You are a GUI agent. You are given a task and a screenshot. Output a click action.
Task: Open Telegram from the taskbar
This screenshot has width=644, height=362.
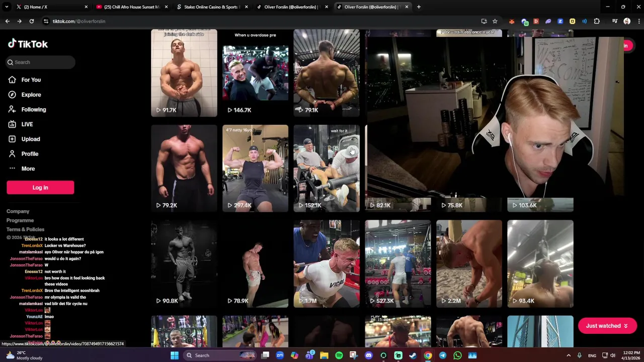click(x=443, y=355)
